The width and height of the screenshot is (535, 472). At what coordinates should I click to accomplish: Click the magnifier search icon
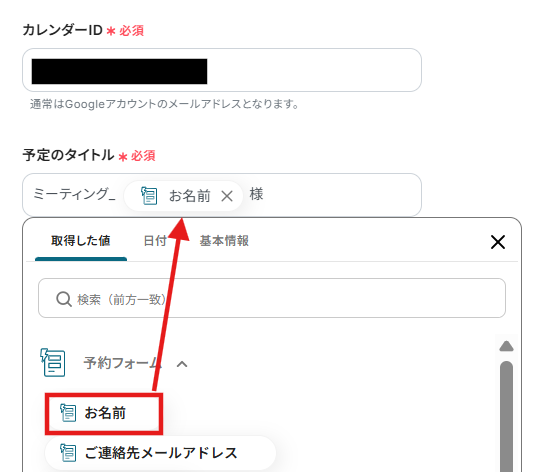pos(64,299)
